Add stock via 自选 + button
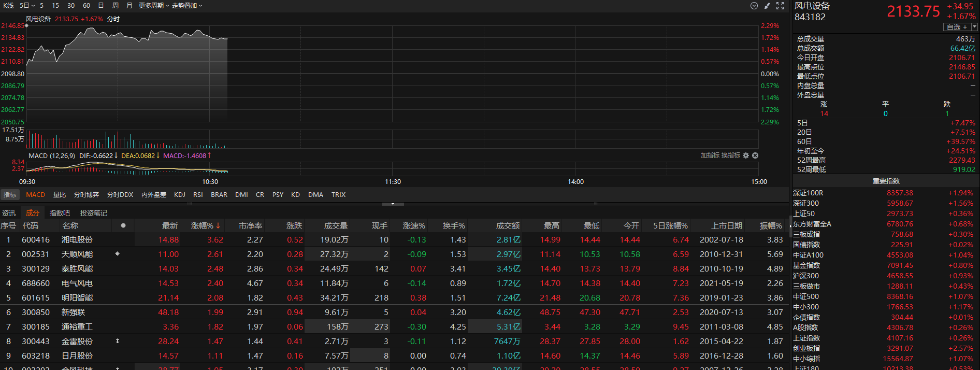The width and height of the screenshot is (980, 370). click(x=957, y=27)
